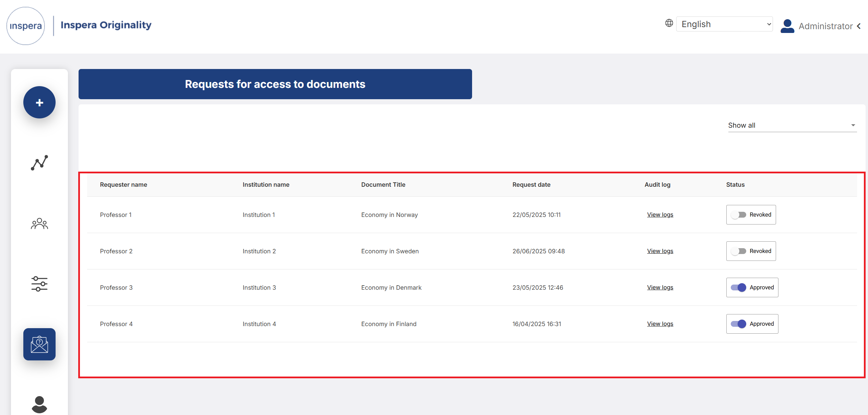Click the Institution 3 cell
The image size is (868, 415).
tap(259, 288)
